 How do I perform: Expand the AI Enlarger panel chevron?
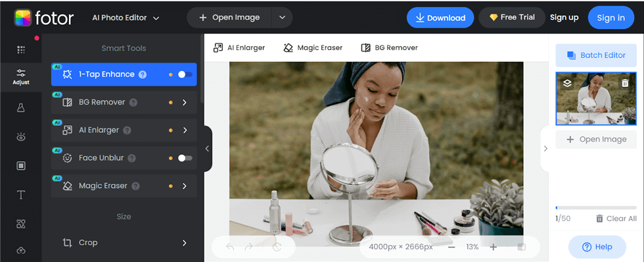pos(185,130)
